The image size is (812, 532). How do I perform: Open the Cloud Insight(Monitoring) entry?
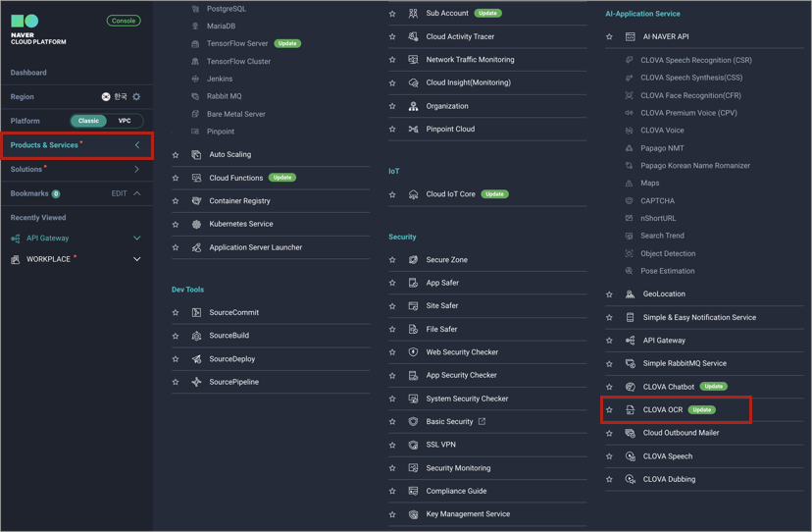tap(468, 82)
